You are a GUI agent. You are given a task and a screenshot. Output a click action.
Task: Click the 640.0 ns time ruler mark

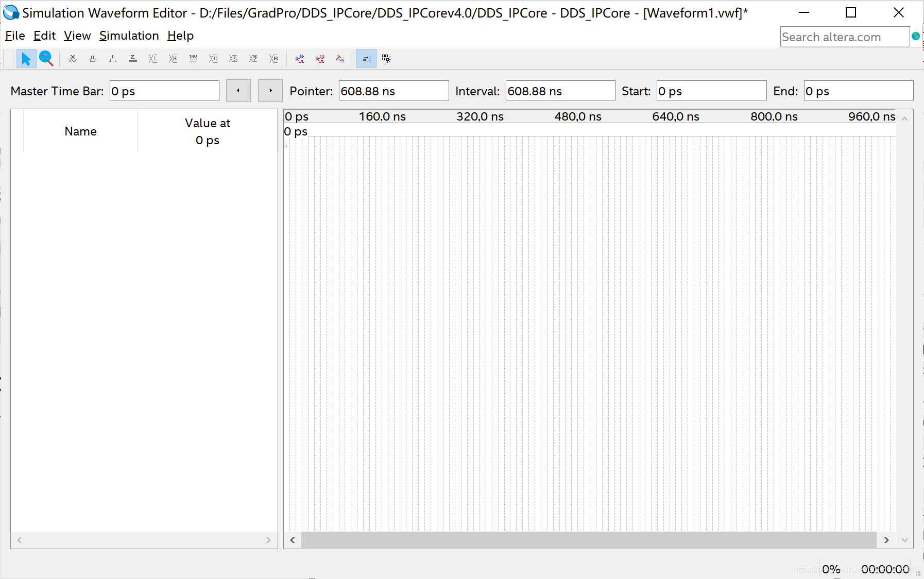(x=676, y=116)
